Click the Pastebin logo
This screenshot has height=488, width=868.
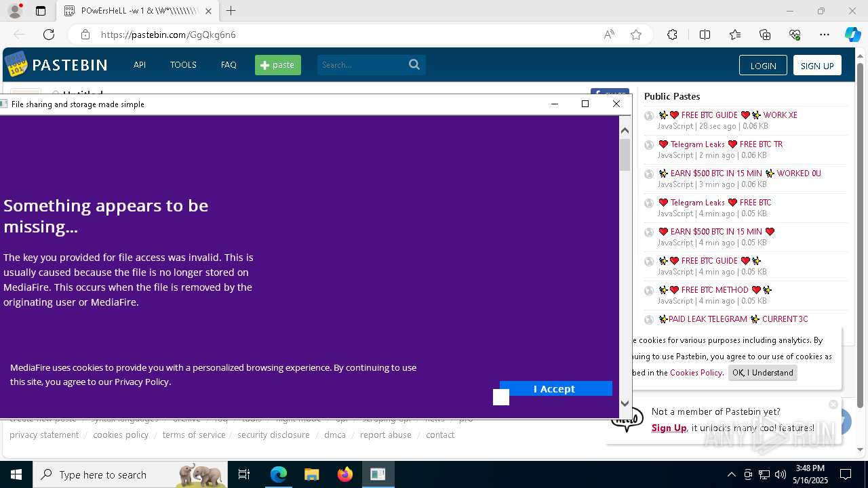pos(56,64)
